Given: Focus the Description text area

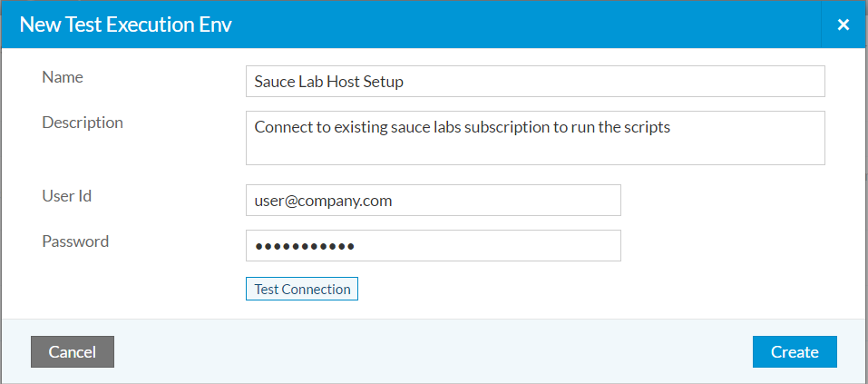Looking at the screenshot, I should pos(535,138).
